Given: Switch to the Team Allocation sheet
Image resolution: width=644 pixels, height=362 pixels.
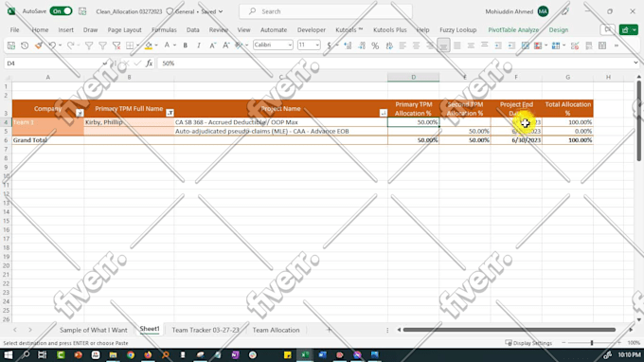Looking at the screenshot, I should 276,330.
